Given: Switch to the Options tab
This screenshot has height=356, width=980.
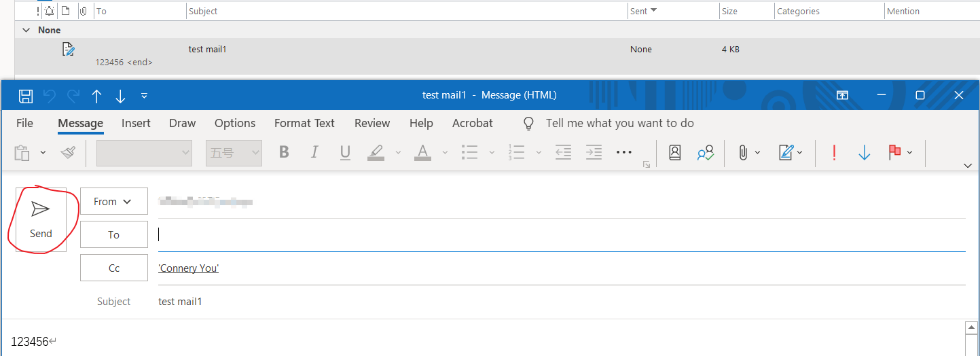Looking at the screenshot, I should click(235, 123).
